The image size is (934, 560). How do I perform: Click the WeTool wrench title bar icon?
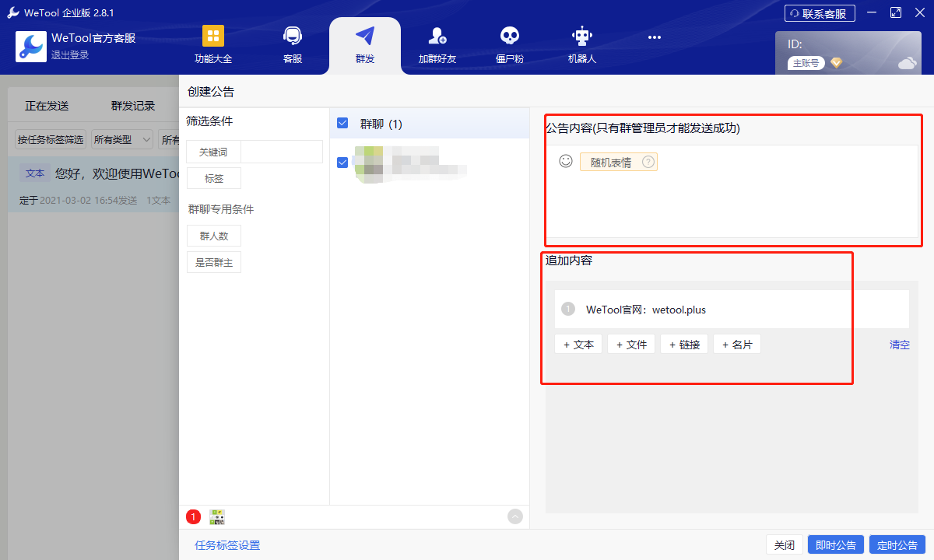click(13, 12)
